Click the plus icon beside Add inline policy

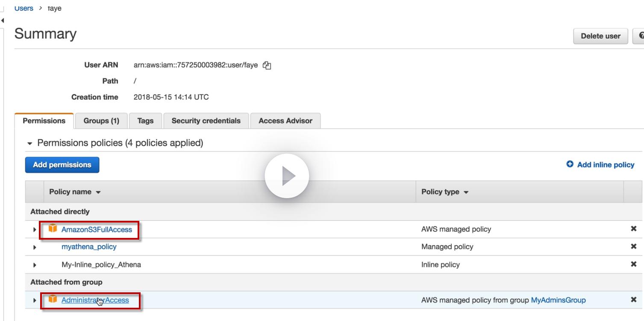click(570, 164)
